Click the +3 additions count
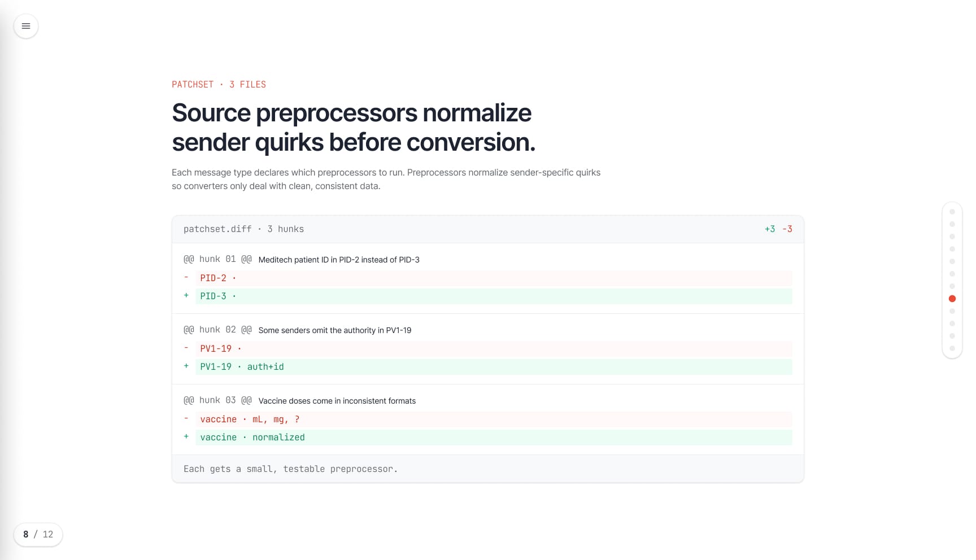The image size is (976, 560). 770,229
